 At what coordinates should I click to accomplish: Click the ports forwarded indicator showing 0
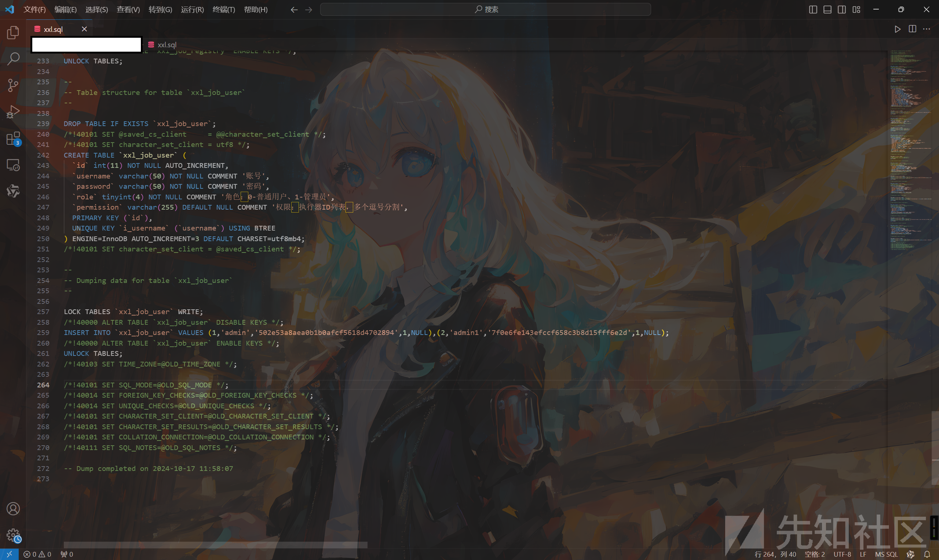pyautogui.click(x=67, y=555)
